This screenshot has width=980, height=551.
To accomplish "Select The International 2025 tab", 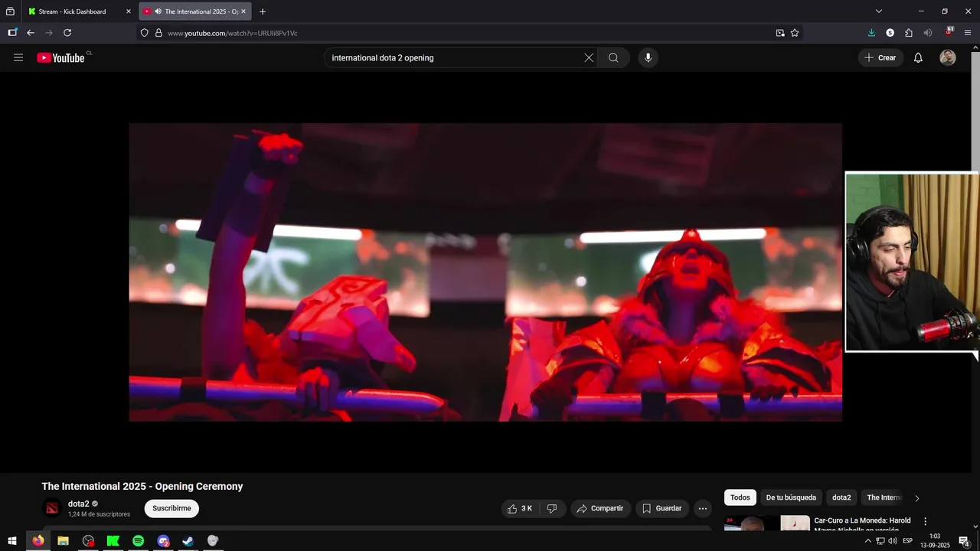I will 195,11.
